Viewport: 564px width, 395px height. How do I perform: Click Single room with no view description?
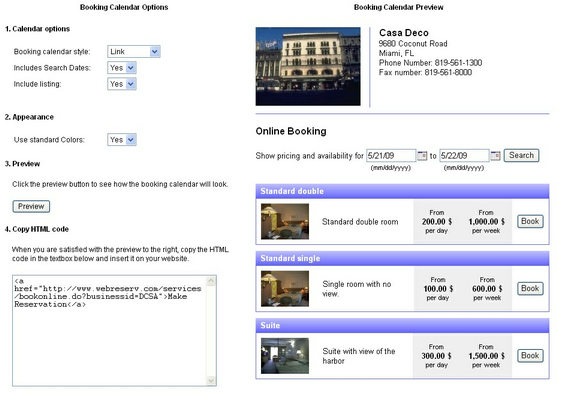point(357,289)
